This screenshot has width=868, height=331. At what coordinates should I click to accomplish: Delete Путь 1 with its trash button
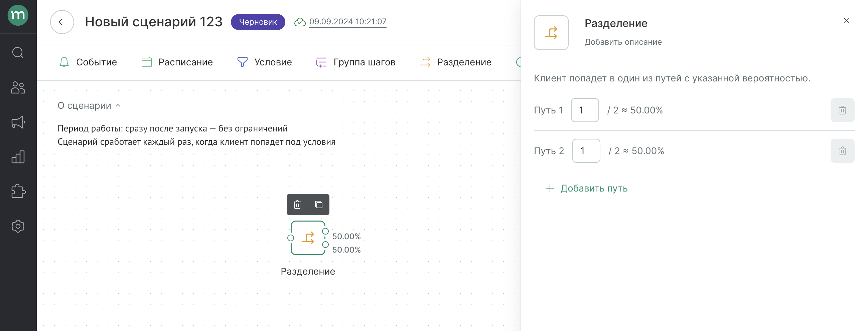pyautogui.click(x=842, y=110)
